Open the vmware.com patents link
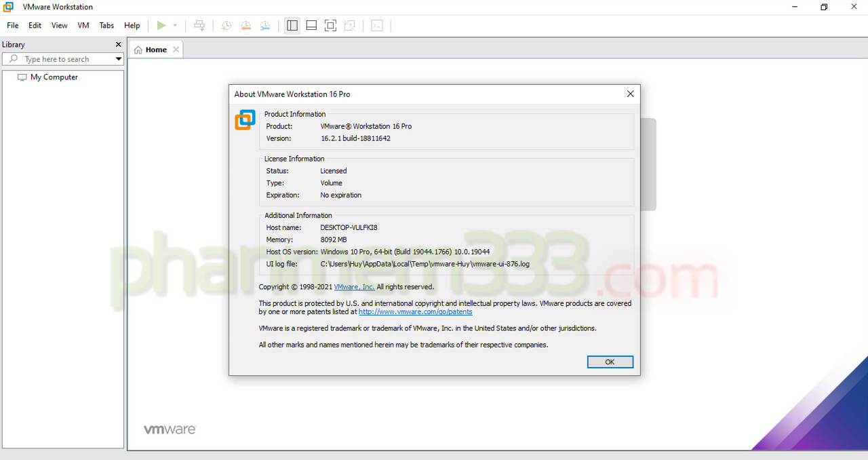The image size is (868, 460). coord(416,312)
